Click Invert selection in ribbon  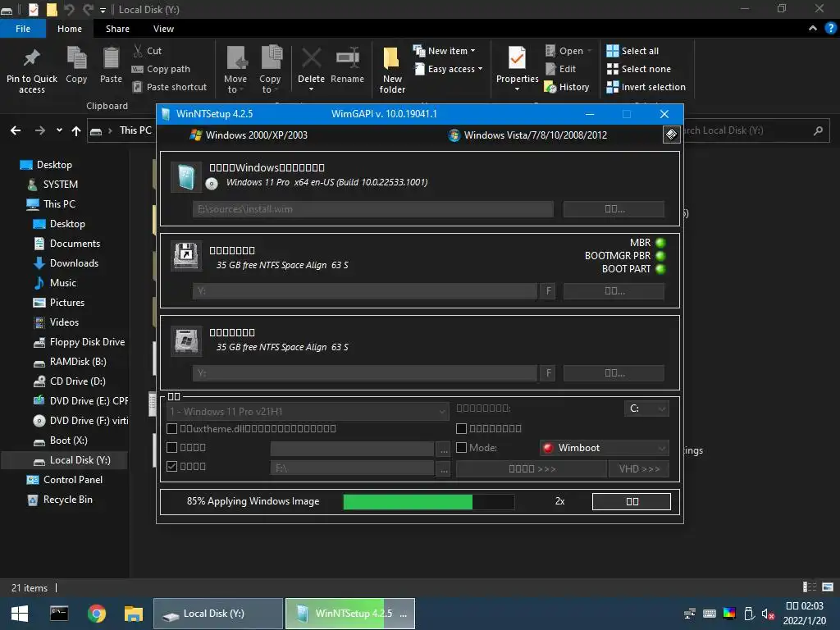646,87
